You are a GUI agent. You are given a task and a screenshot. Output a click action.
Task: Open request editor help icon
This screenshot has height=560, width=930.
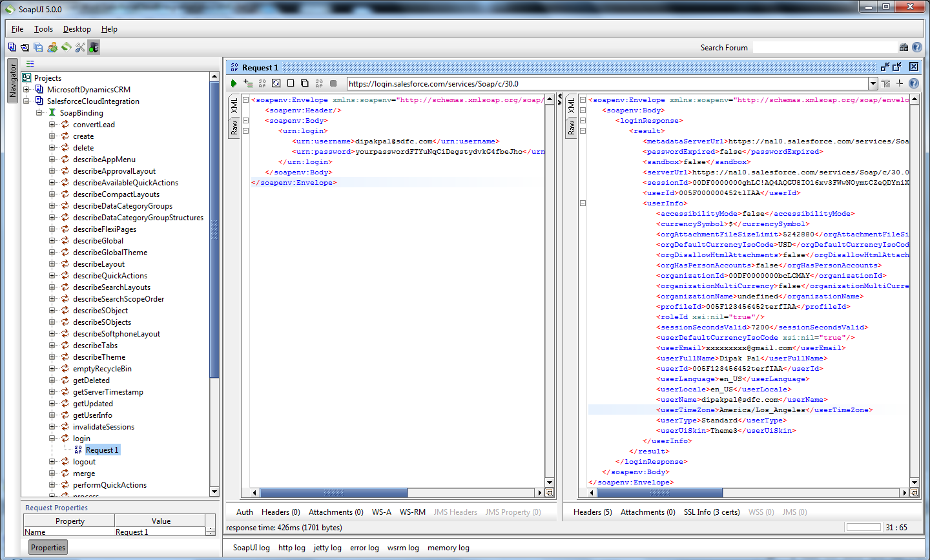pos(914,83)
